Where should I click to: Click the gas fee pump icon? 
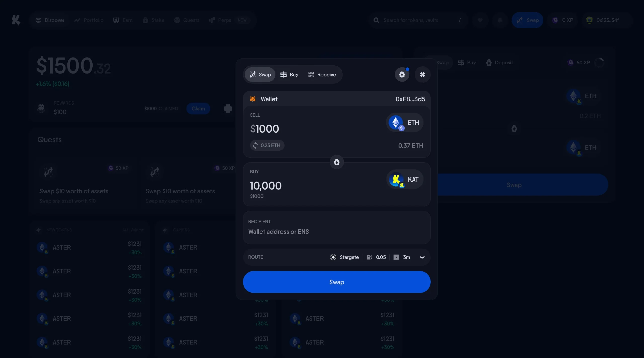pos(369,257)
